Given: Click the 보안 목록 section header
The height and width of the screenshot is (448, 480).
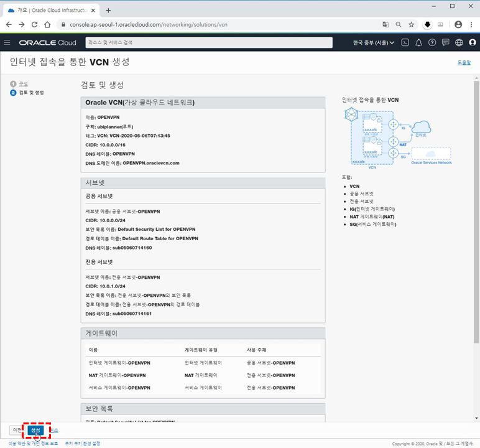Looking at the screenshot, I should pos(203,409).
